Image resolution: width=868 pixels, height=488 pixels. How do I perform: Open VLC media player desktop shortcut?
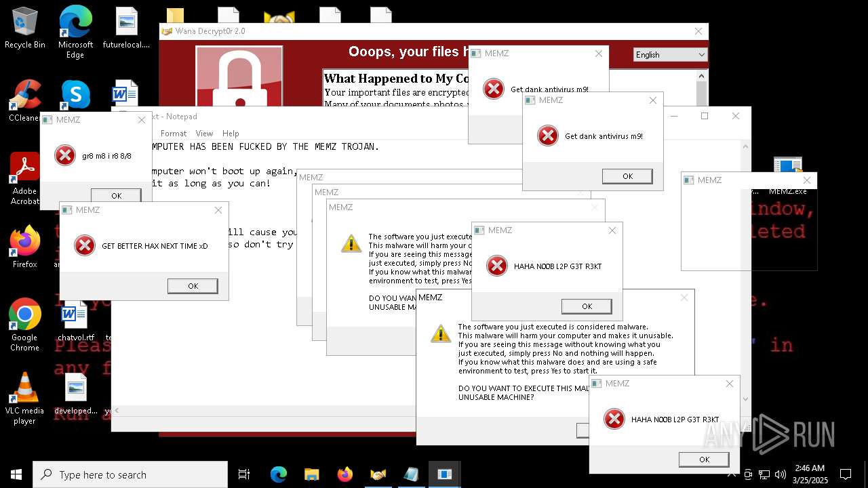point(25,398)
